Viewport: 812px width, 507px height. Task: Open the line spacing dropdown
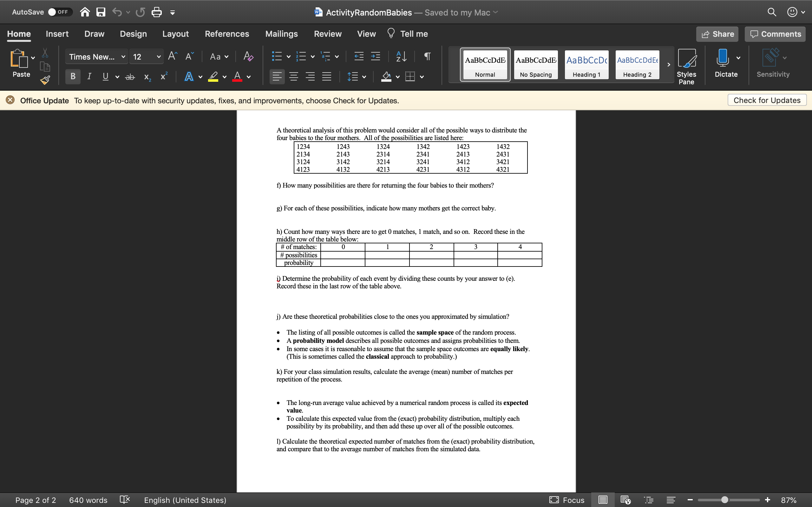[x=364, y=76]
